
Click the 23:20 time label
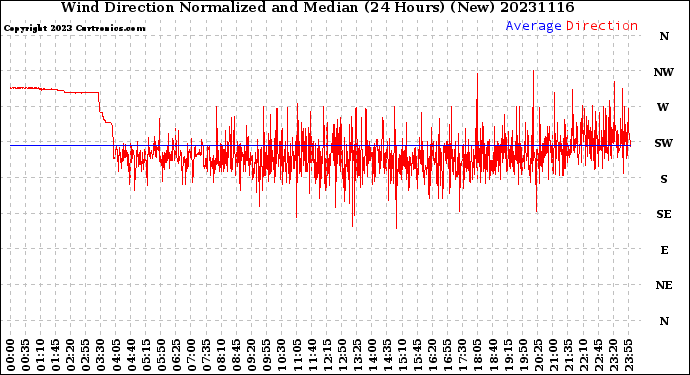pos(613,355)
